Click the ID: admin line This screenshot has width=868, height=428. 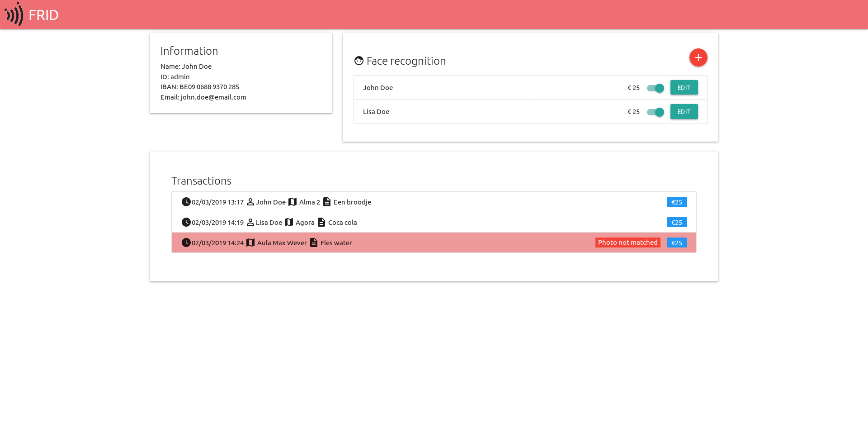click(175, 77)
